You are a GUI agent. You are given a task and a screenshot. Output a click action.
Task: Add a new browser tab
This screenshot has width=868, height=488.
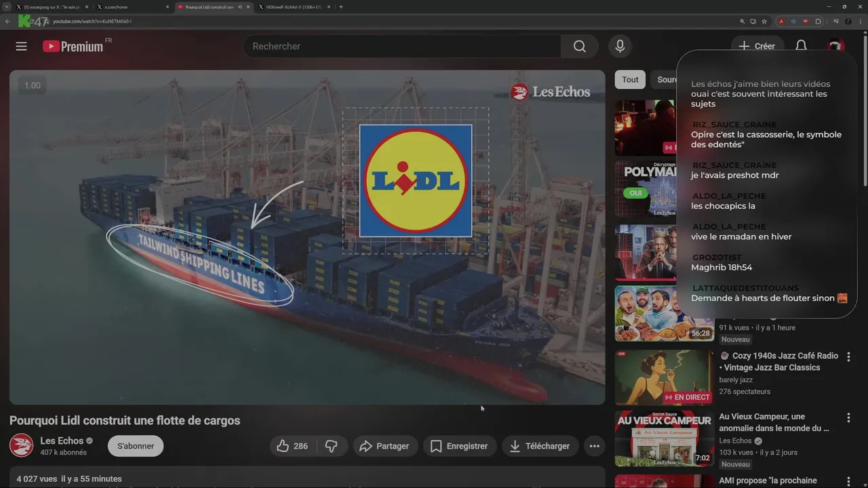click(x=341, y=7)
